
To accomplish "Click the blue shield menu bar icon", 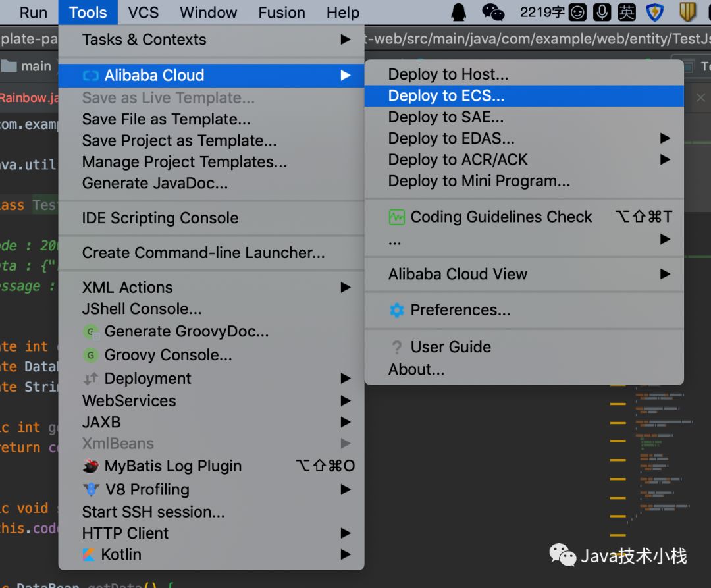I will click(654, 13).
